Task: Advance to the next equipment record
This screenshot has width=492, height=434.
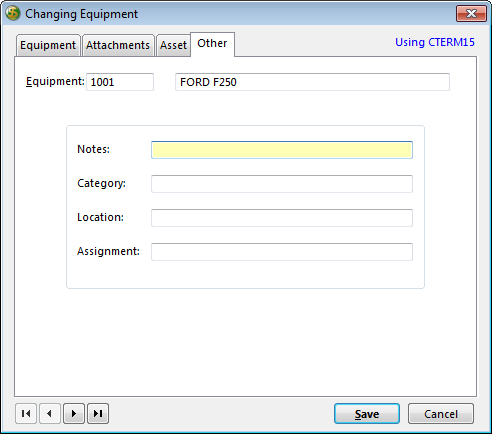Action: tap(74, 414)
